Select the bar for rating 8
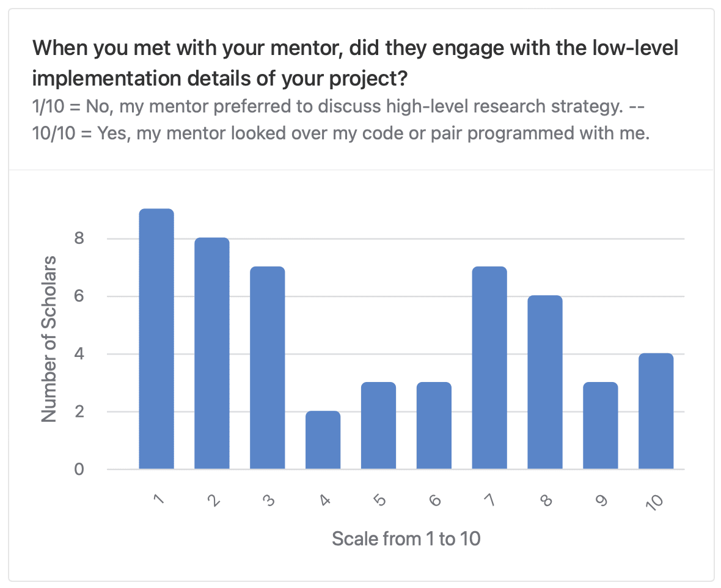 tap(545, 383)
